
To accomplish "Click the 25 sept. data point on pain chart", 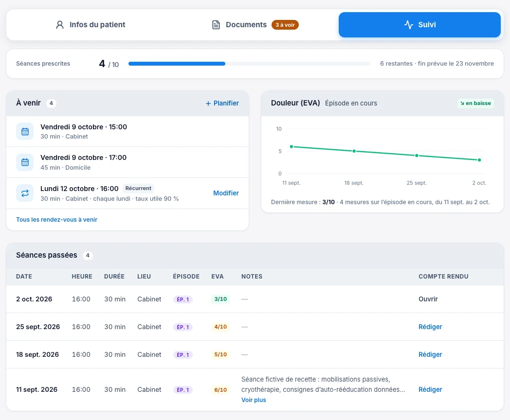I will pos(417,156).
